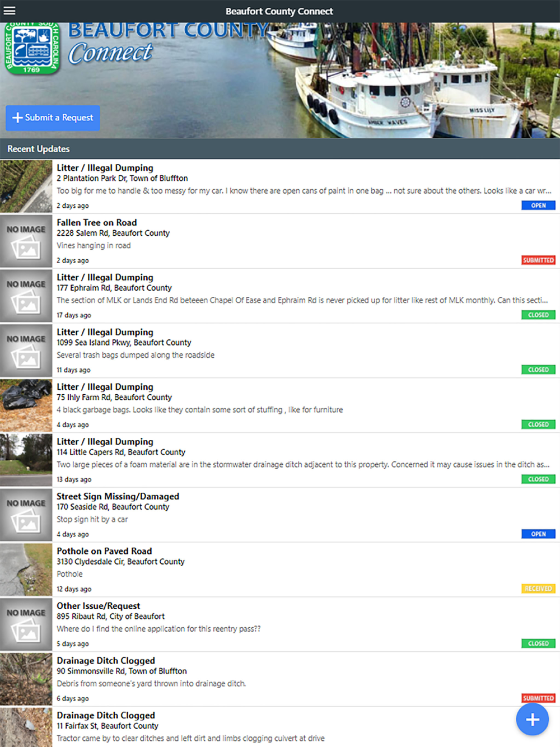560x747 pixels.
Task: Open the 90 Simmonsville Rd ditch thumbnail
Action: [x=26, y=680]
